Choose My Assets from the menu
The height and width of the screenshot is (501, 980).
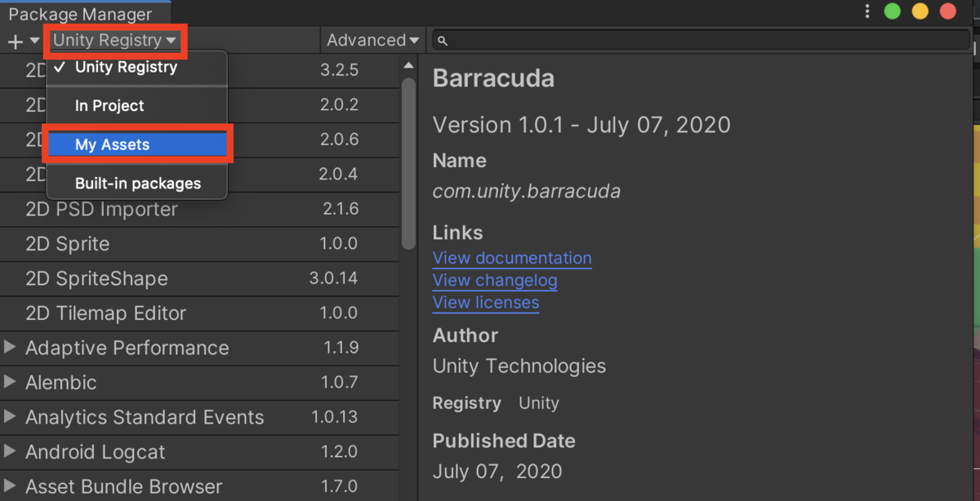136,144
